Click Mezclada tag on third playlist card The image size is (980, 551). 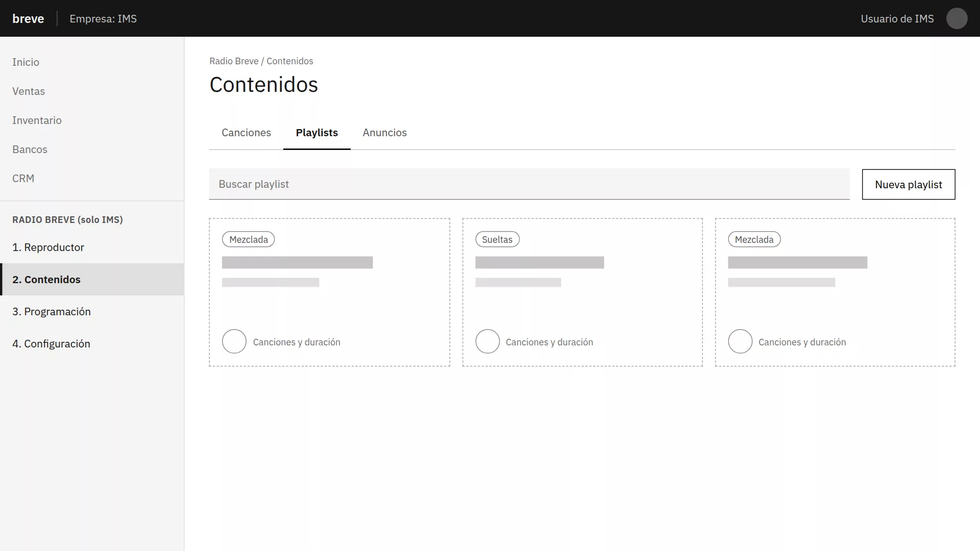point(754,239)
